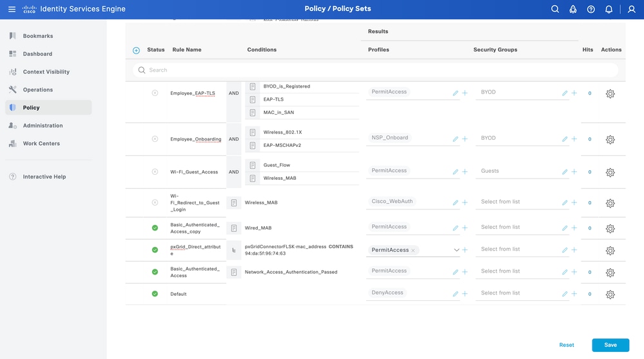Open the gear actions for Wi-Fi_Redirect_to_Guest_Login
This screenshot has height=359, width=644.
coord(610,203)
